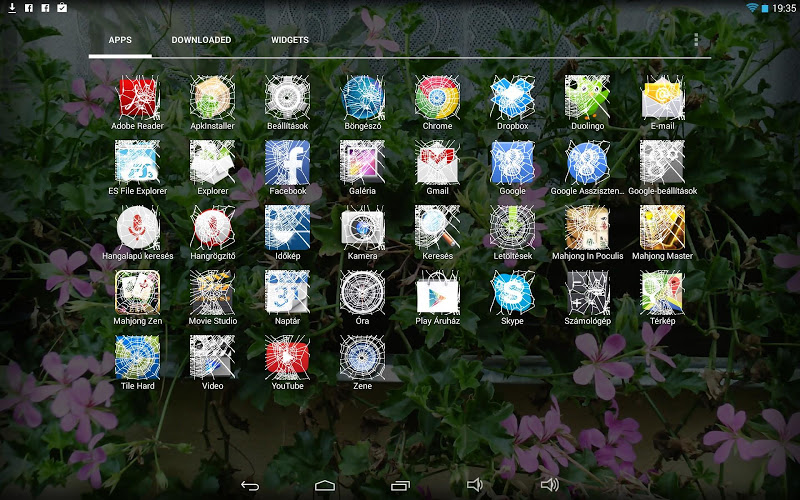Open Dropbox app

pos(512,98)
